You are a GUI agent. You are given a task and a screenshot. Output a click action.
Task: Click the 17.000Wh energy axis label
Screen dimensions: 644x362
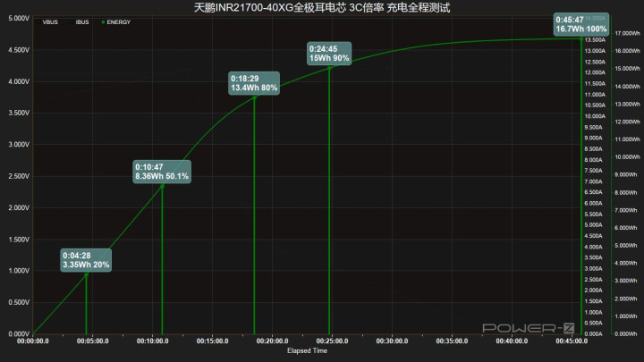pos(627,33)
